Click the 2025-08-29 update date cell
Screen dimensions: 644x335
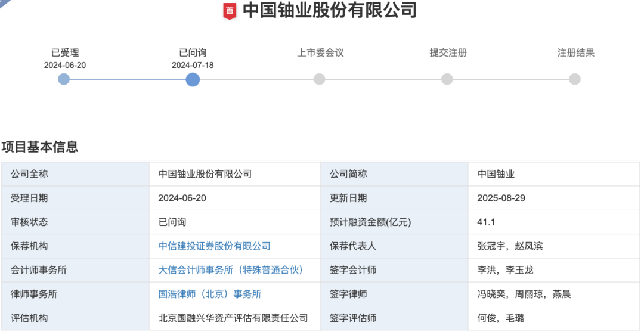[554, 198]
